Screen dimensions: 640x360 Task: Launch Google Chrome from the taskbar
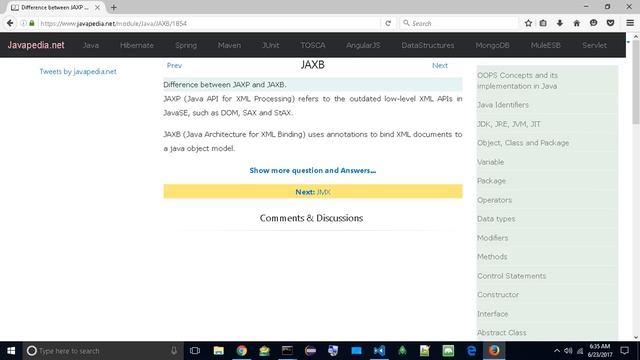[241, 351]
